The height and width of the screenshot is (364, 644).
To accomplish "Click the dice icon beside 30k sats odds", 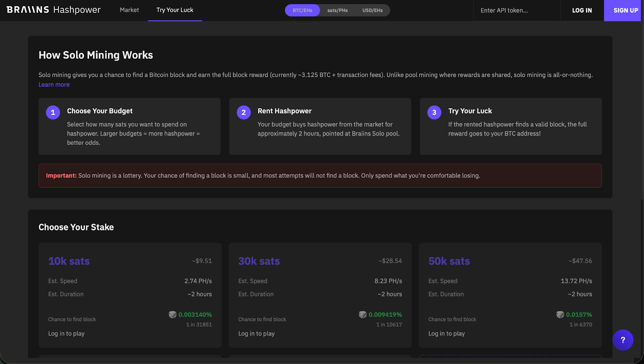I will click(x=363, y=315).
